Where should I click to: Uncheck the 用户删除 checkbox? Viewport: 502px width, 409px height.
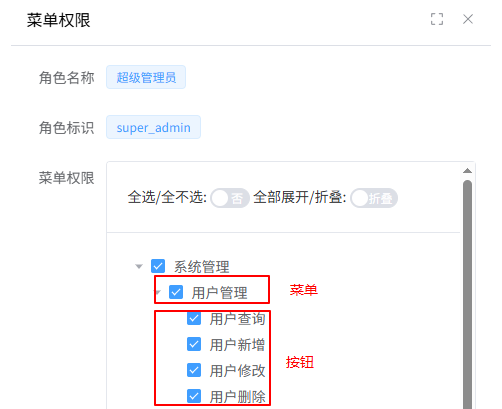pos(194,396)
